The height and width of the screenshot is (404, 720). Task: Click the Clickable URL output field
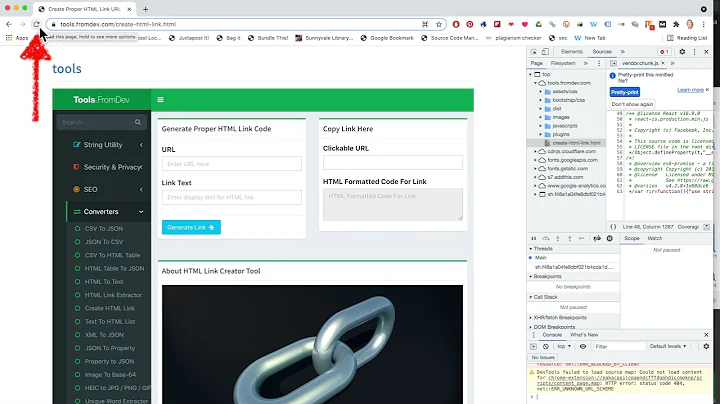(393, 163)
